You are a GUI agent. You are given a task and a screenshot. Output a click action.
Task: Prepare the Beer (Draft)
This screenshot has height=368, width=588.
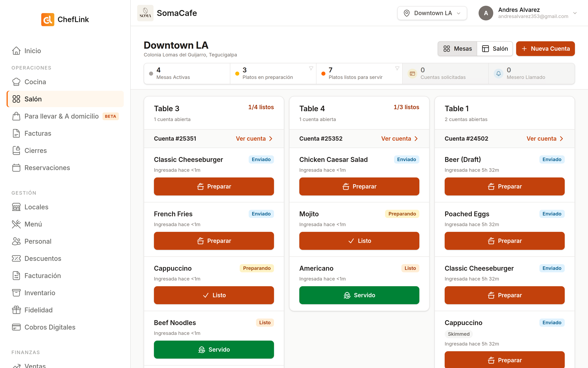pyautogui.click(x=505, y=186)
